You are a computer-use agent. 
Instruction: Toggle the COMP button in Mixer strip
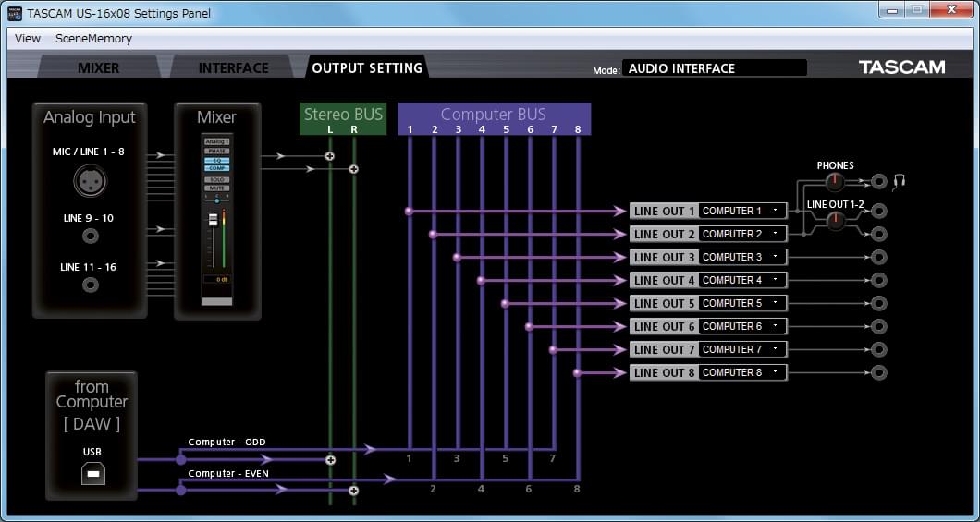[x=217, y=168]
